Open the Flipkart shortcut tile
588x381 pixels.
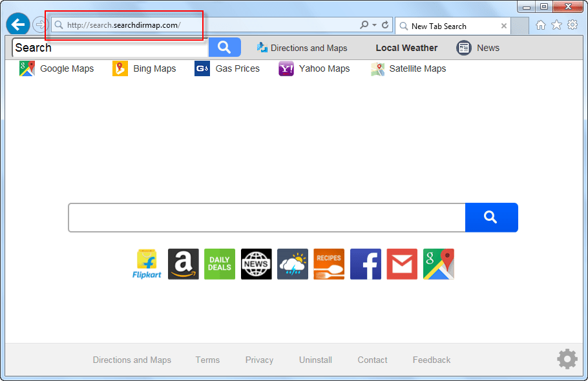(x=147, y=264)
